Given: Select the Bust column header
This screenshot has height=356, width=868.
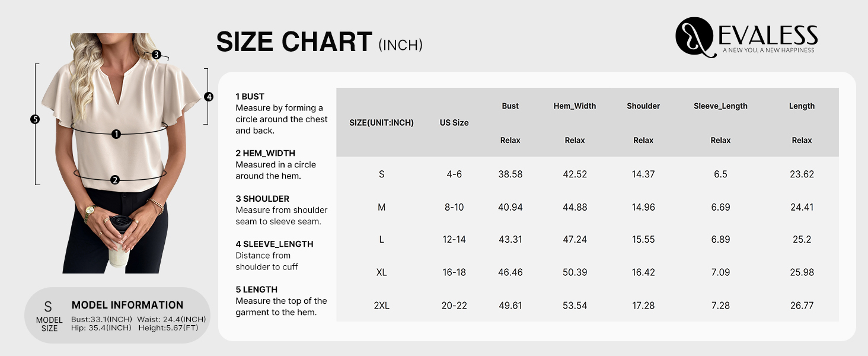Looking at the screenshot, I should (x=510, y=106).
